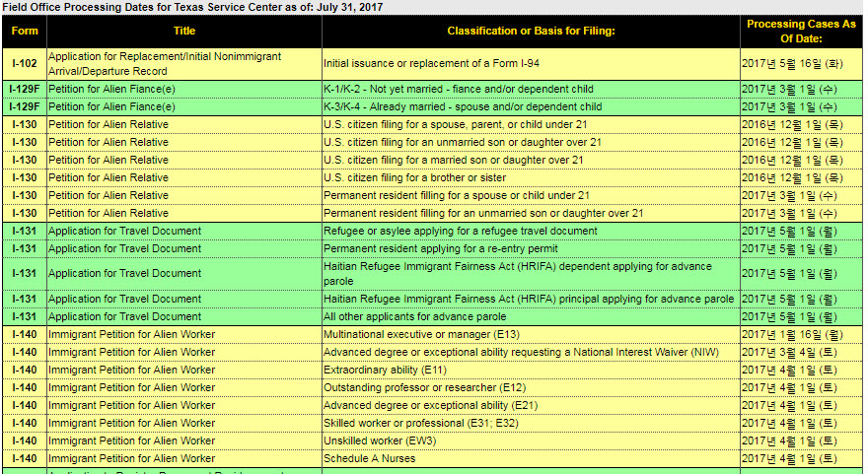
Task: Click the 'Title' column header
Action: pyautogui.click(x=184, y=31)
